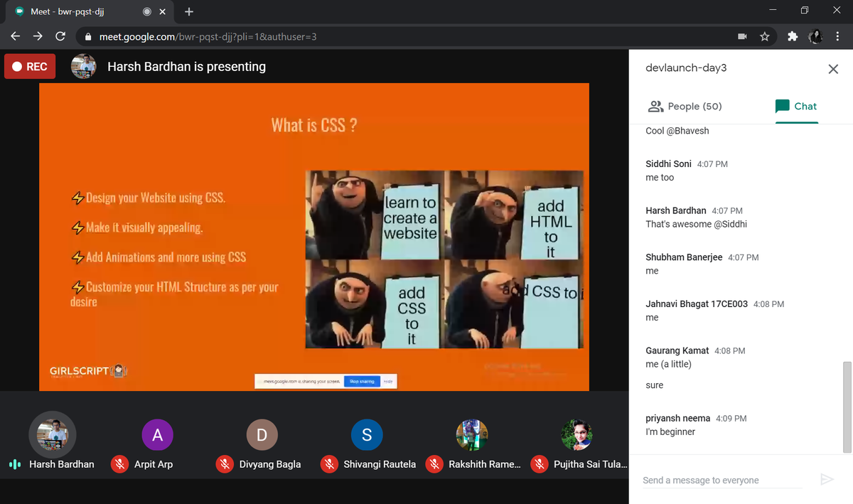This screenshot has height=504, width=853.
Task: Reload the Meet page
Action: pos(60,36)
